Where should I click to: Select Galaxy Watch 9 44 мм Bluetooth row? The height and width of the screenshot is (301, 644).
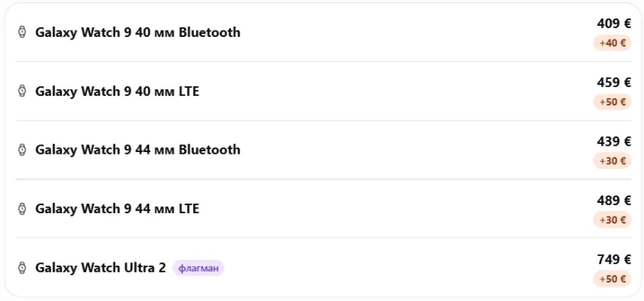pos(324,150)
